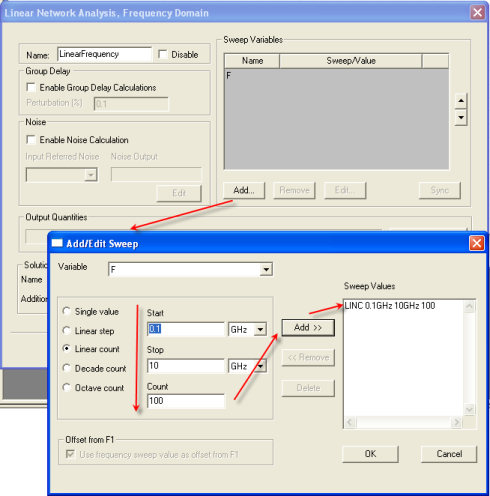The height and width of the screenshot is (496, 490).
Task: Choose the Linear step radio button
Action: (x=66, y=330)
